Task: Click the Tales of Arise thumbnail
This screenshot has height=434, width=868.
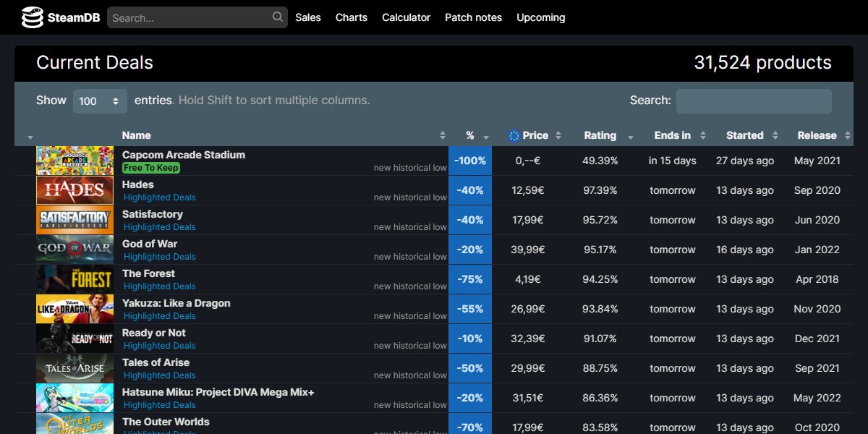Action: coord(75,368)
